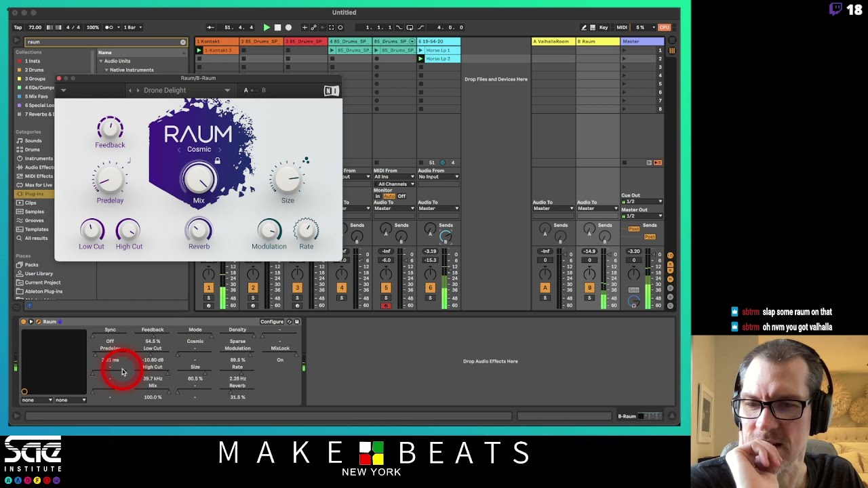Screen dimensions: 868x488
Task: Open the No Input Audio From dropdown
Action: coord(438,177)
